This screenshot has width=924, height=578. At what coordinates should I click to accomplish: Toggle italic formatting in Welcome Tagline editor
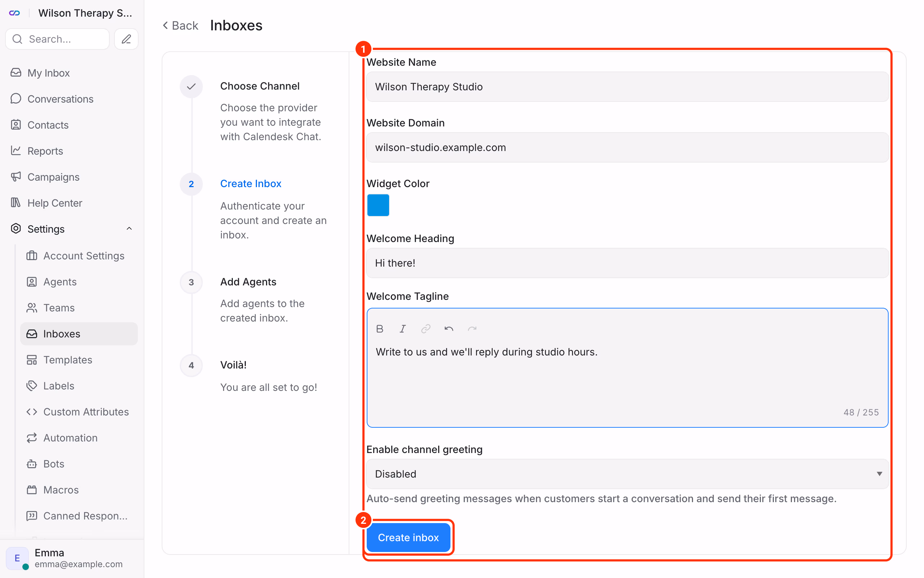click(x=402, y=329)
